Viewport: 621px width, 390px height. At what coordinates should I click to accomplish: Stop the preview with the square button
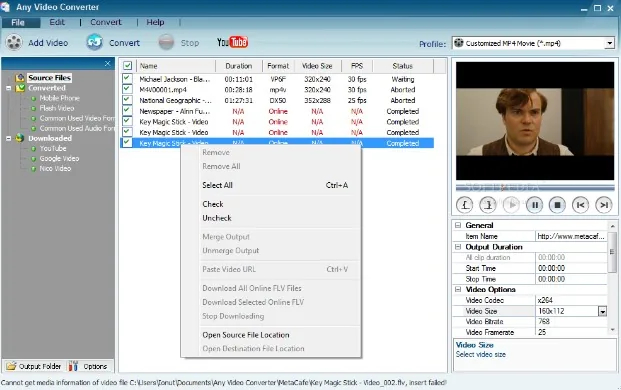[557, 205]
